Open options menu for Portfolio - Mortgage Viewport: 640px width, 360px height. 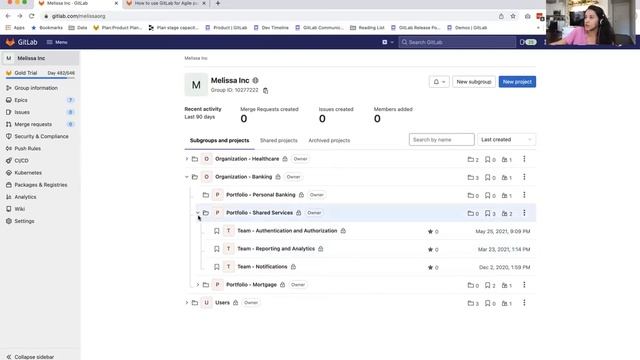click(x=524, y=284)
